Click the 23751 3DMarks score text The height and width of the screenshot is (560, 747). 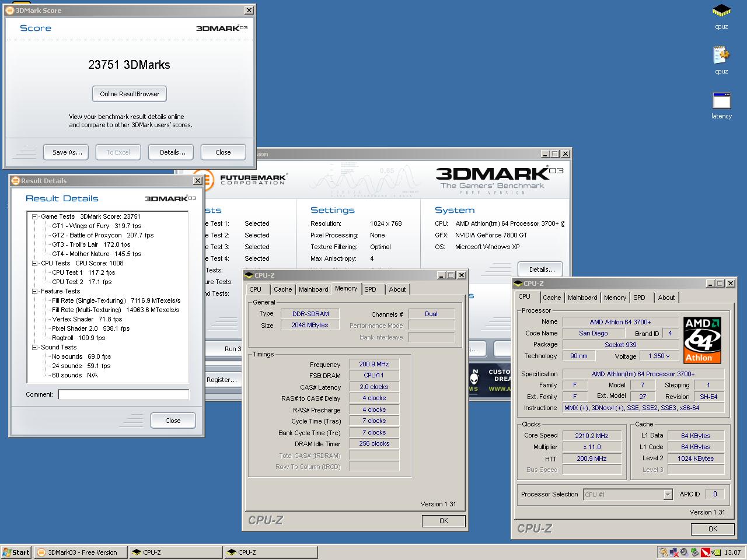pyautogui.click(x=129, y=65)
